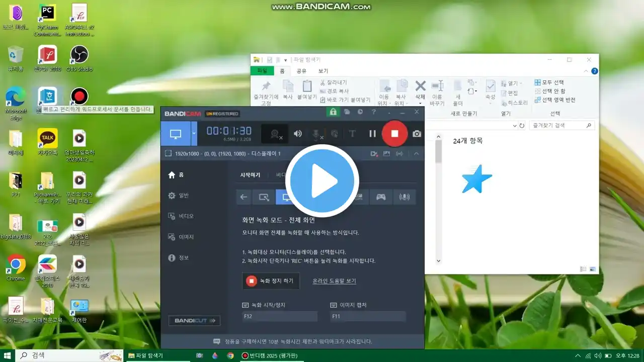The width and height of the screenshot is (644, 362).
Task: Collapse the Bandicam panel with the chevron
Action: point(416,154)
